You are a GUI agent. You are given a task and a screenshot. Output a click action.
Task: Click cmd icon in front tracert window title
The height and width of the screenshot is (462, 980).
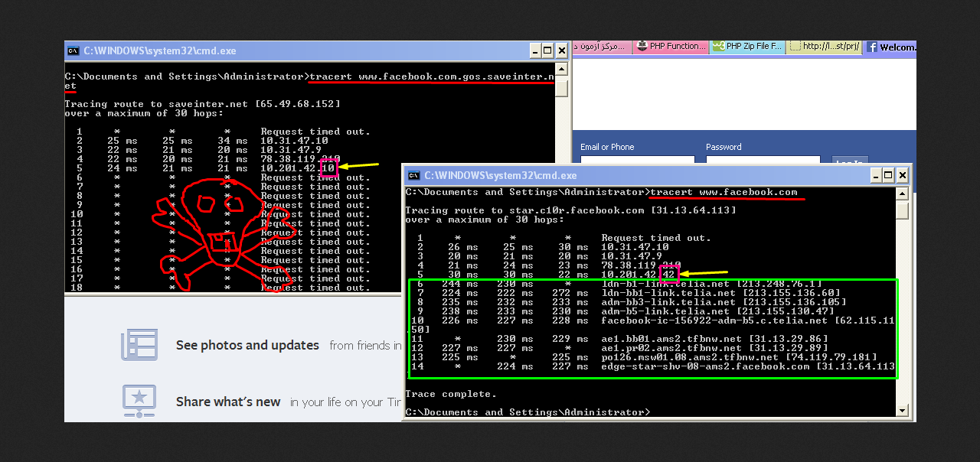coord(413,175)
